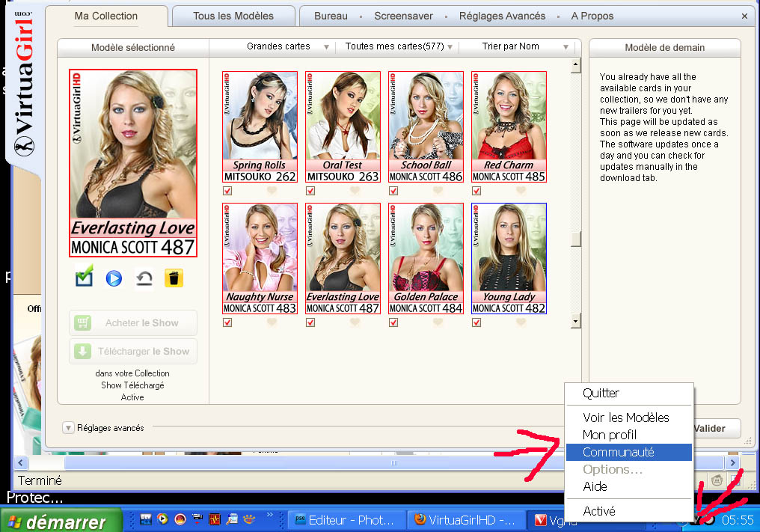Toggle the checkbox under Naughty Nurse card
The width and height of the screenshot is (760, 532).
point(227,322)
